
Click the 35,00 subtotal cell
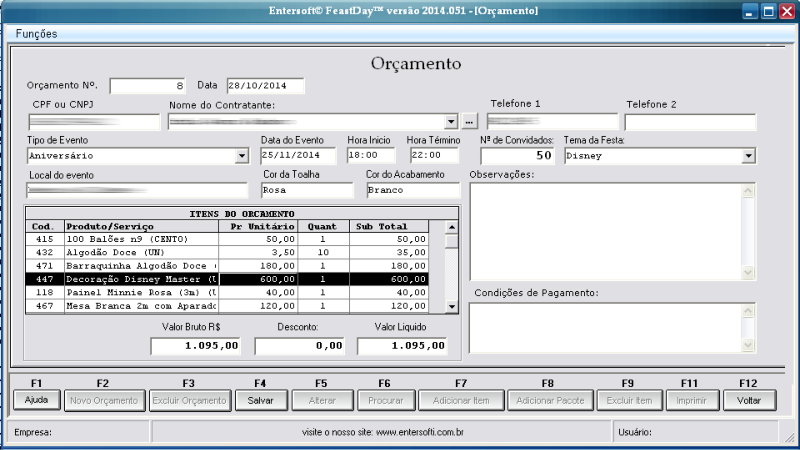389,253
